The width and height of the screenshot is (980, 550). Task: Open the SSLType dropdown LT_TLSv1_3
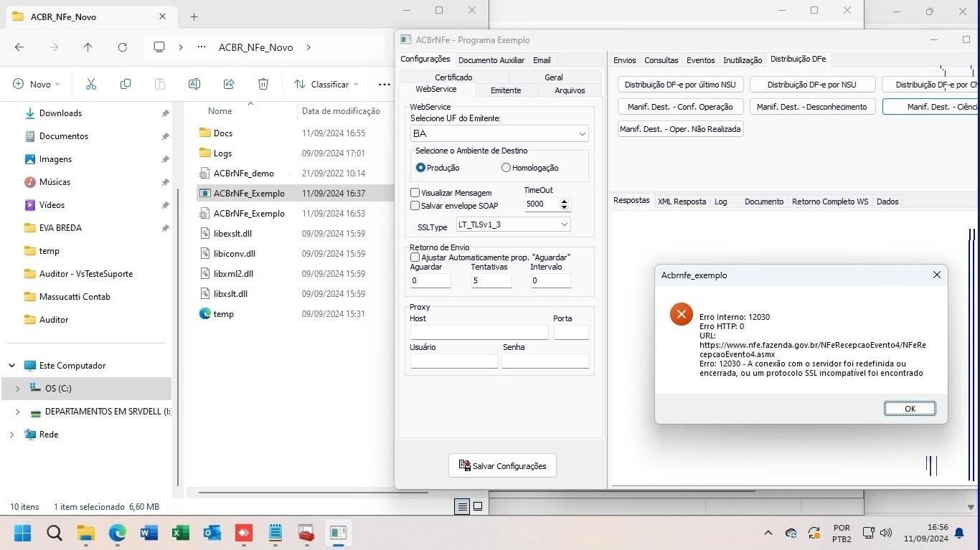(565, 224)
